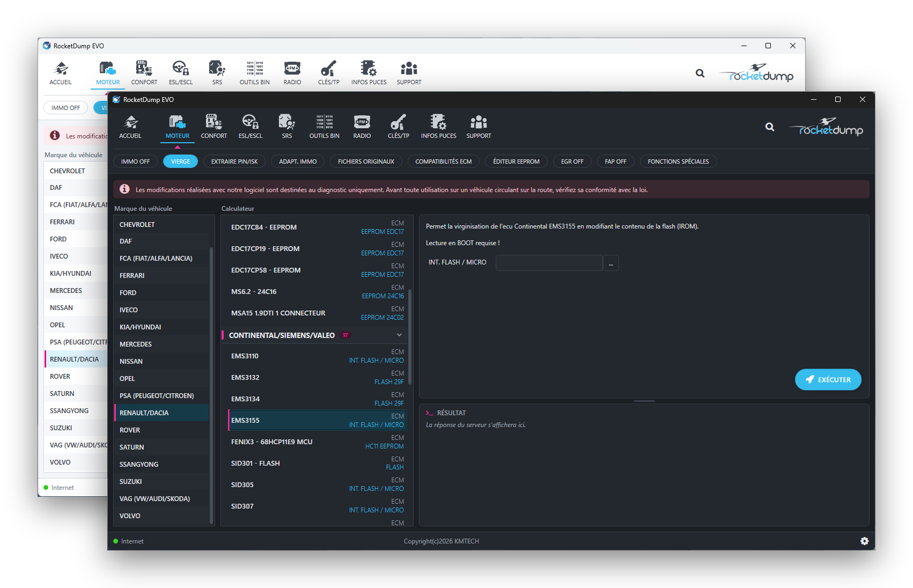This screenshot has width=913, height=588.
Task: Open CLÉS/TP keys section in dark window
Action: pyautogui.click(x=399, y=127)
